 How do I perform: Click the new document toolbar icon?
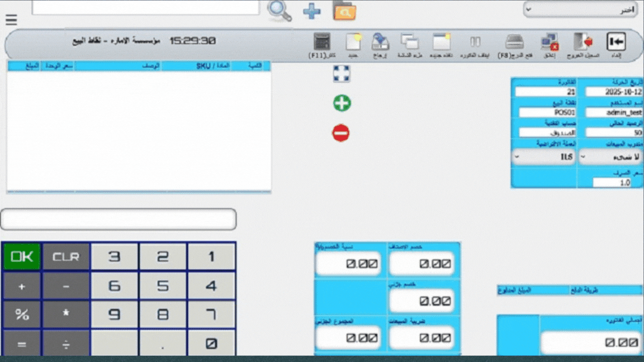coord(353,42)
